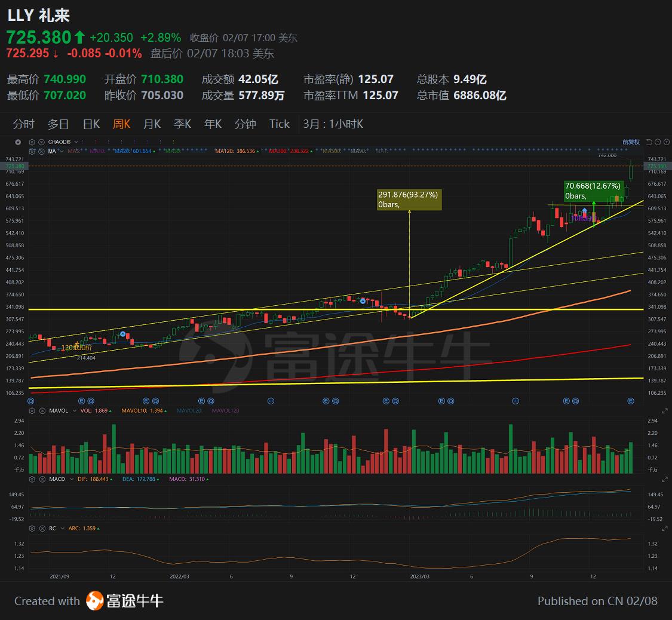The width and height of the screenshot is (672, 620).
Task: Expand the MAVOL indicator dropdown
Action: (75, 410)
